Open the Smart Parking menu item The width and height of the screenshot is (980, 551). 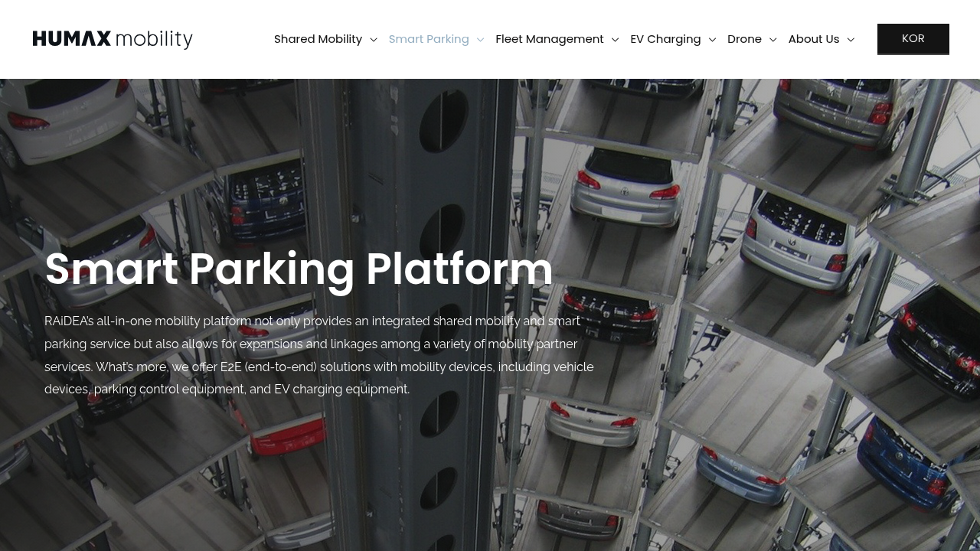[429, 39]
